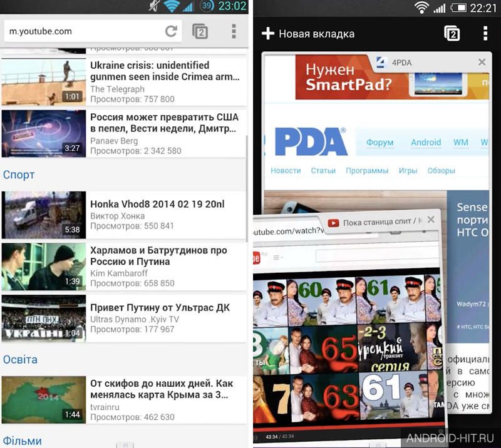
Task: Play the Honka Vhod8 video
Action: coord(44,215)
